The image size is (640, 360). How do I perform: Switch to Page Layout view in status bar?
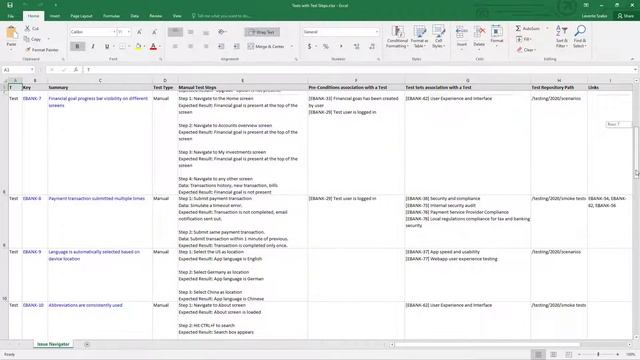click(x=553, y=354)
